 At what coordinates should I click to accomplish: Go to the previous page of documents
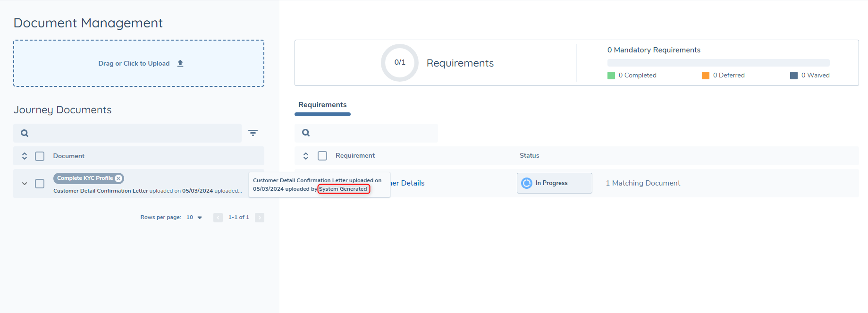coord(218,218)
